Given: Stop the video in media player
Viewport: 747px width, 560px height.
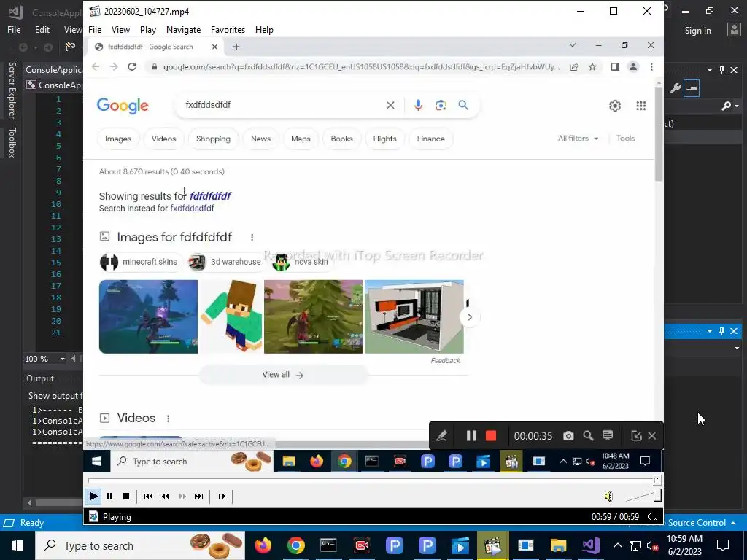Looking at the screenshot, I should pyautogui.click(x=125, y=496).
